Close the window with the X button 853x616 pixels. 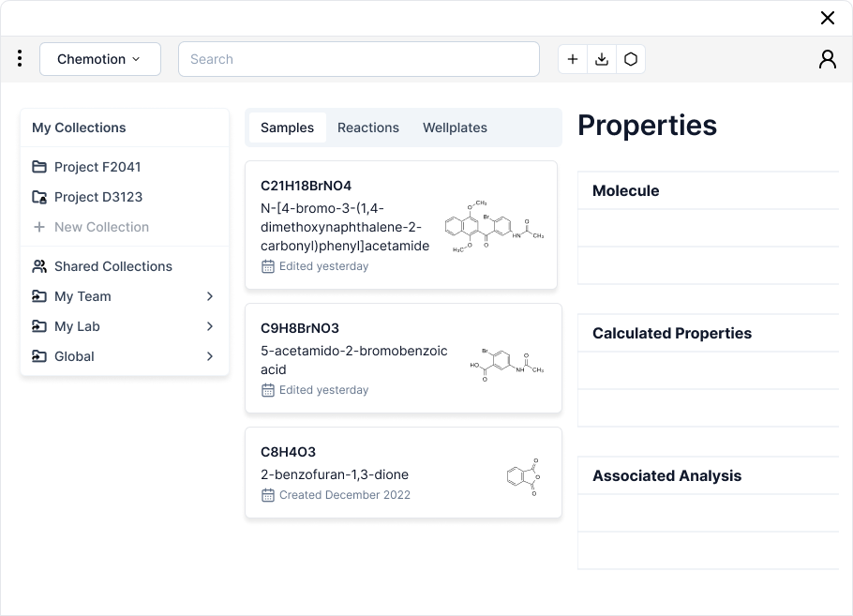click(x=827, y=18)
